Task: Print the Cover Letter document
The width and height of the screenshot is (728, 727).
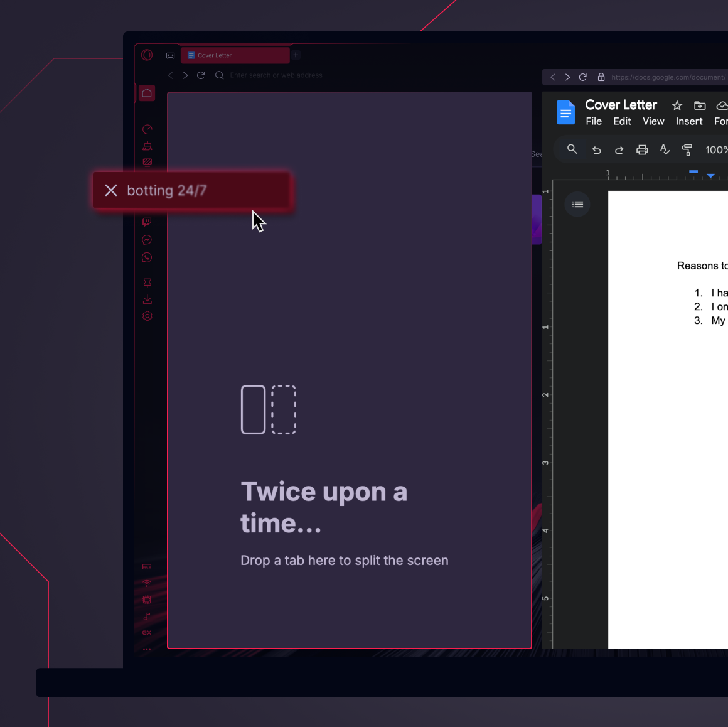Action: point(641,149)
